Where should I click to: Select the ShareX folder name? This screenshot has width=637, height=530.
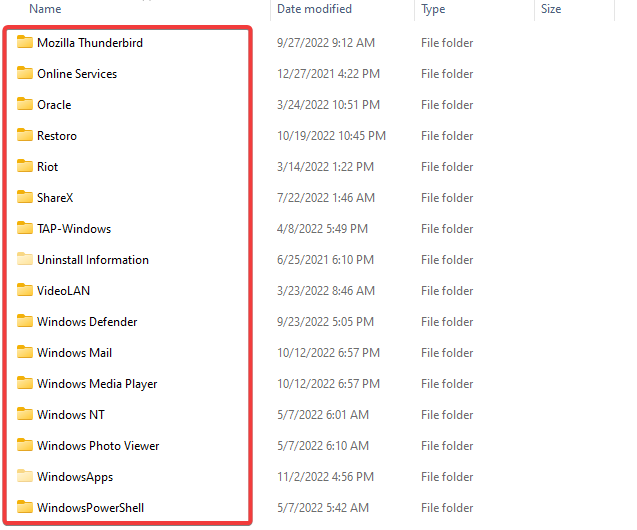55,198
